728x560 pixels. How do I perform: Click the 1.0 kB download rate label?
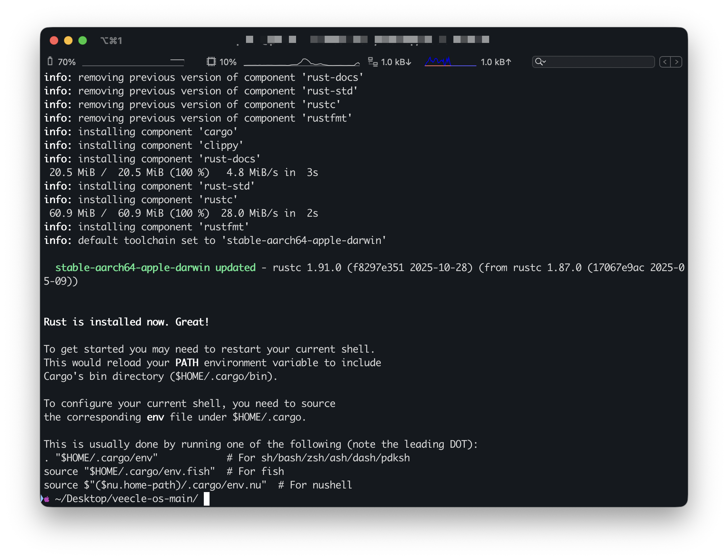coord(396,62)
